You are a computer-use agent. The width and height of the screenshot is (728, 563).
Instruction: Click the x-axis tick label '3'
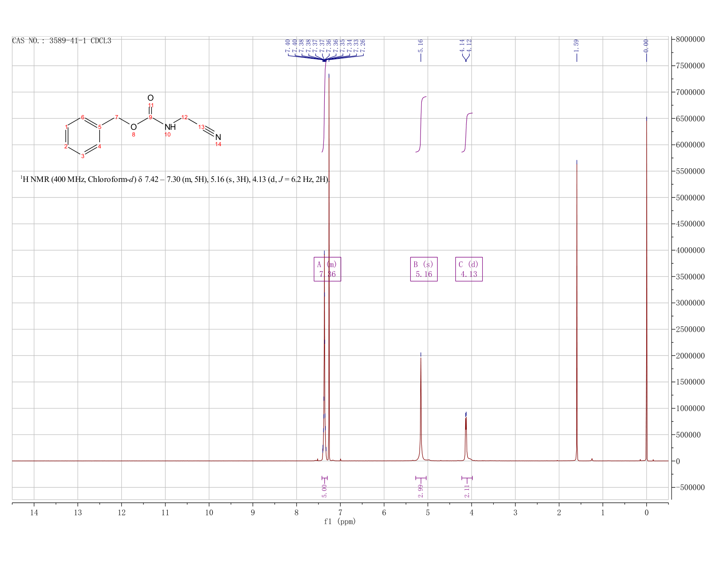click(x=515, y=513)
